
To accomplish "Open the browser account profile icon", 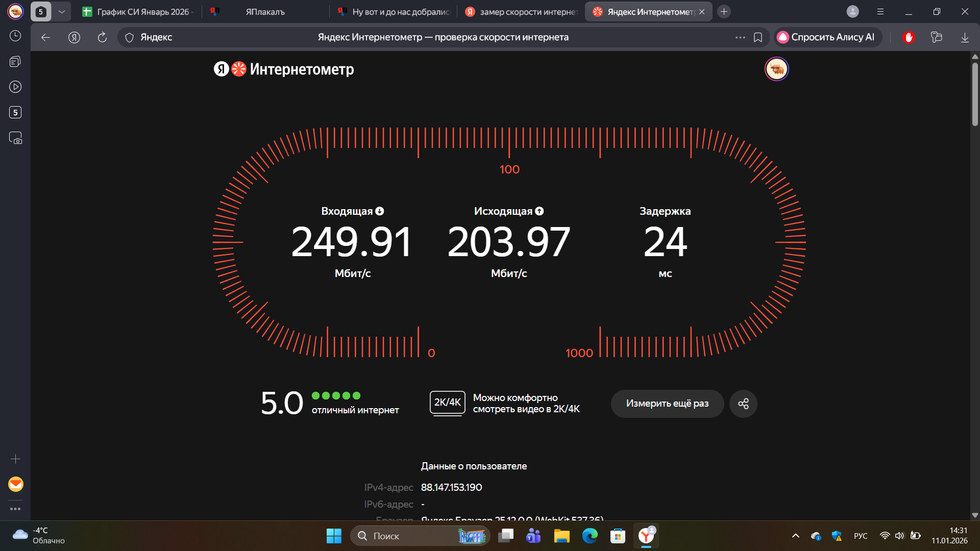I will click(852, 12).
